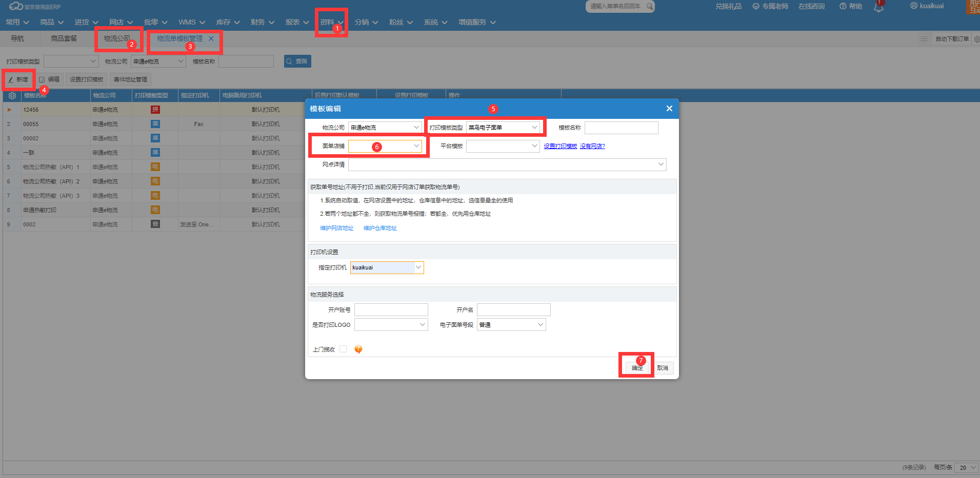Click the 维护网店地址 link
Image resolution: width=980 pixels, height=478 pixels.
point(336,228)
